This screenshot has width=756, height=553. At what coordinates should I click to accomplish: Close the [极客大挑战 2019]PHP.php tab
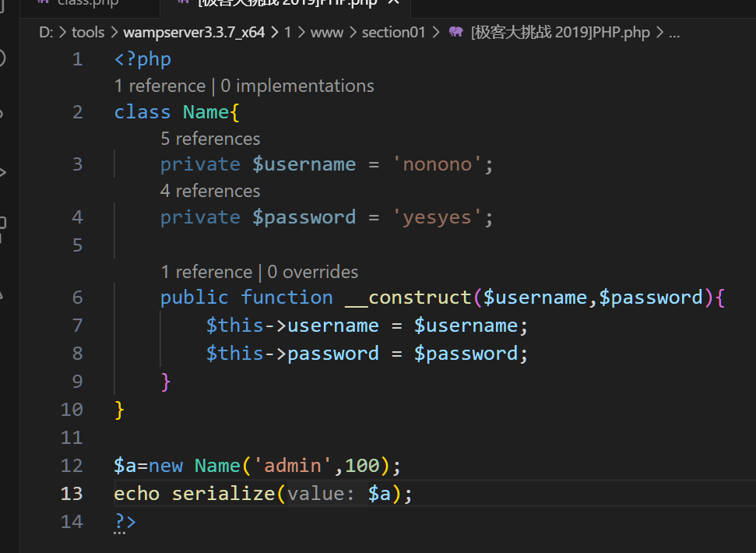(393, 2)
